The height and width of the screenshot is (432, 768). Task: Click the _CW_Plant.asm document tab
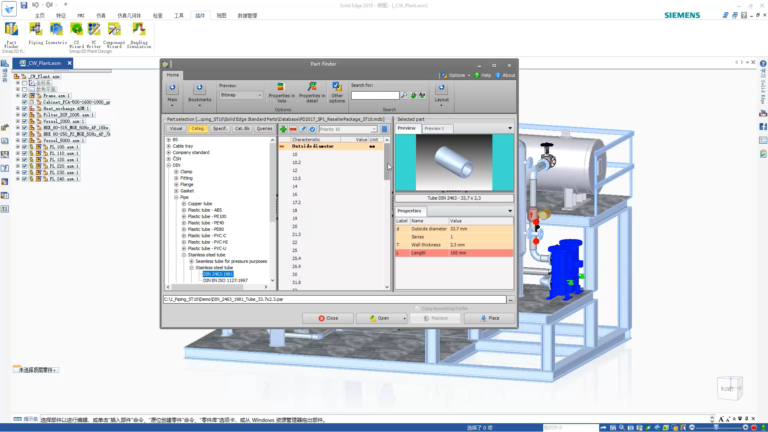(x=43, y=63)
